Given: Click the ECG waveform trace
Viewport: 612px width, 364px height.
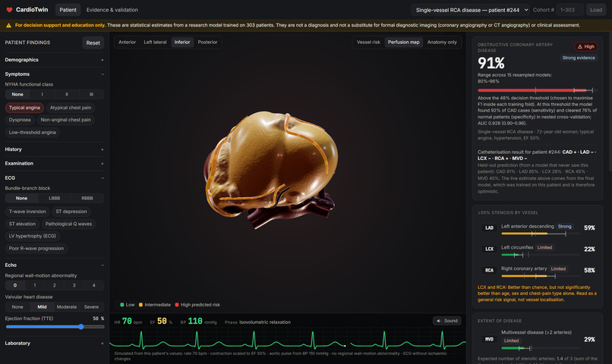Looking at the screenshot, I should tap(287, 341).
